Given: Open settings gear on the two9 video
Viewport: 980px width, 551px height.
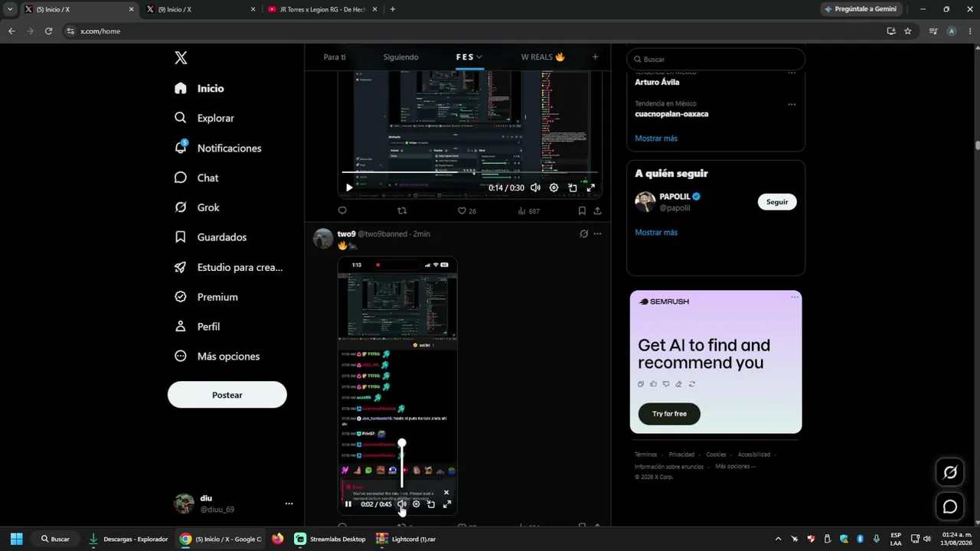Looking at the screenshot, I should [416, 504].
